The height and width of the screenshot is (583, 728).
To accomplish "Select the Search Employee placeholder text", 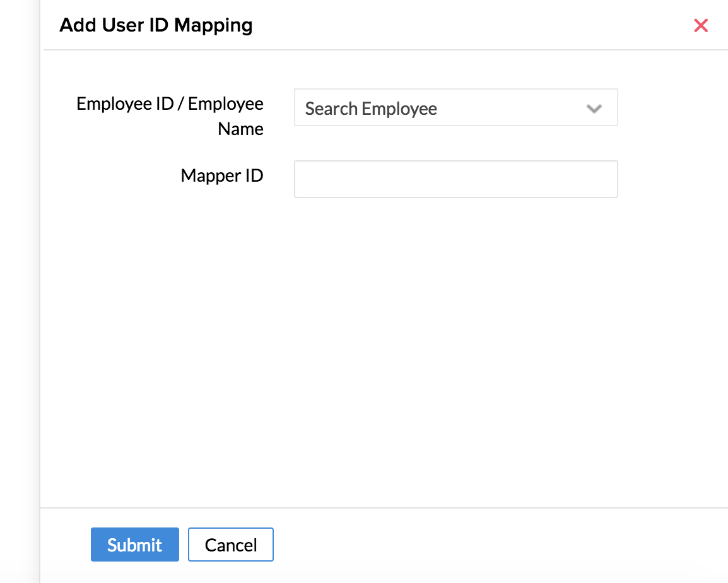I will [371, 109].
